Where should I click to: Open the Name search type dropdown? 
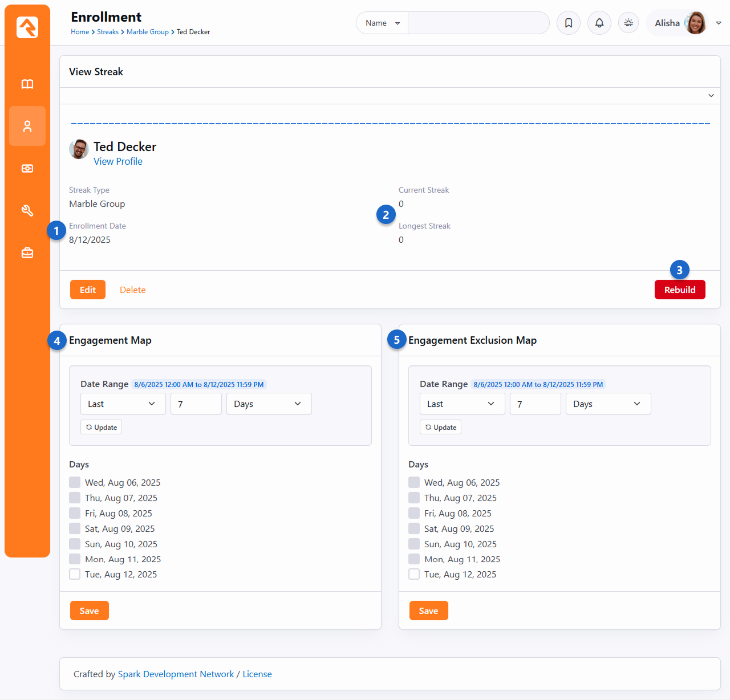tap(382, 23)
